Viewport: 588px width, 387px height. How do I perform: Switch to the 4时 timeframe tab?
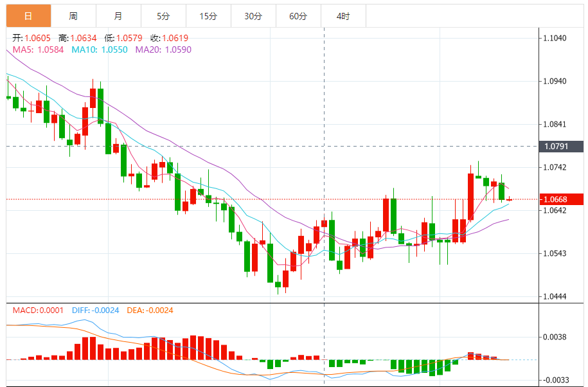[x=344, y=16]
